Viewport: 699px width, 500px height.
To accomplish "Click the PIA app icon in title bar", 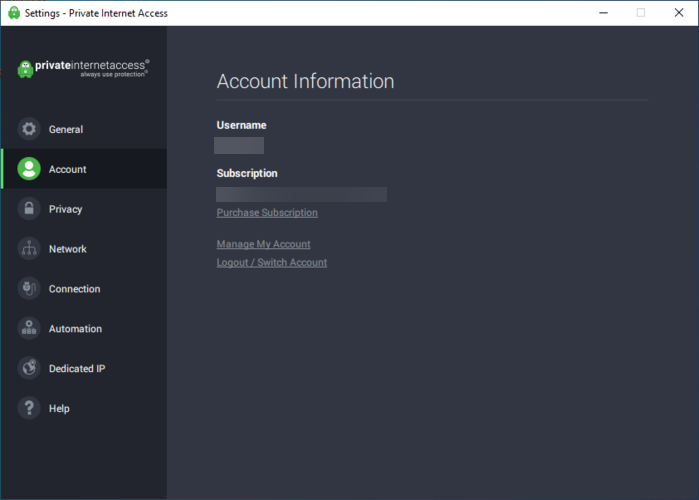I will 14,13.
